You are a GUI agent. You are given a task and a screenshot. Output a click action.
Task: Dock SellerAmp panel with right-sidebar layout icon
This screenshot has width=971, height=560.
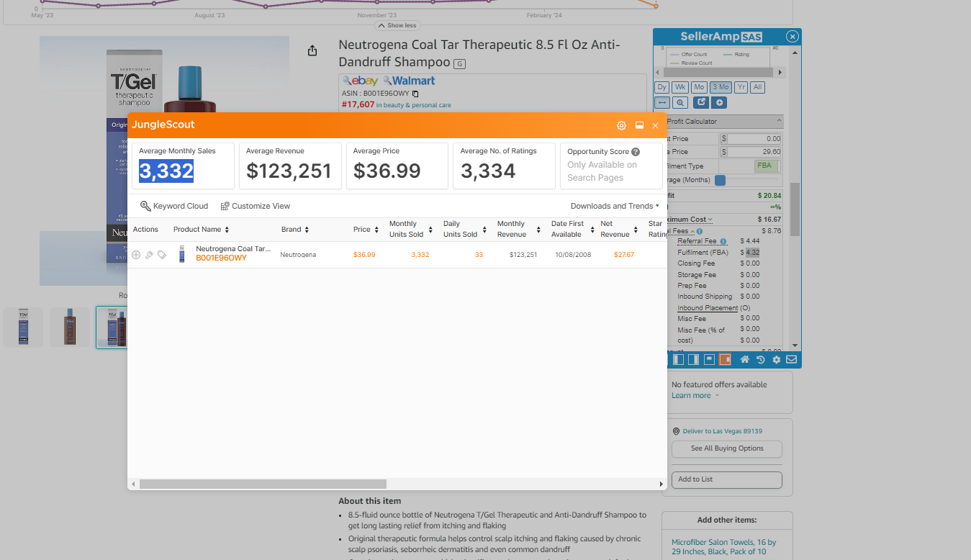(693, 359)
